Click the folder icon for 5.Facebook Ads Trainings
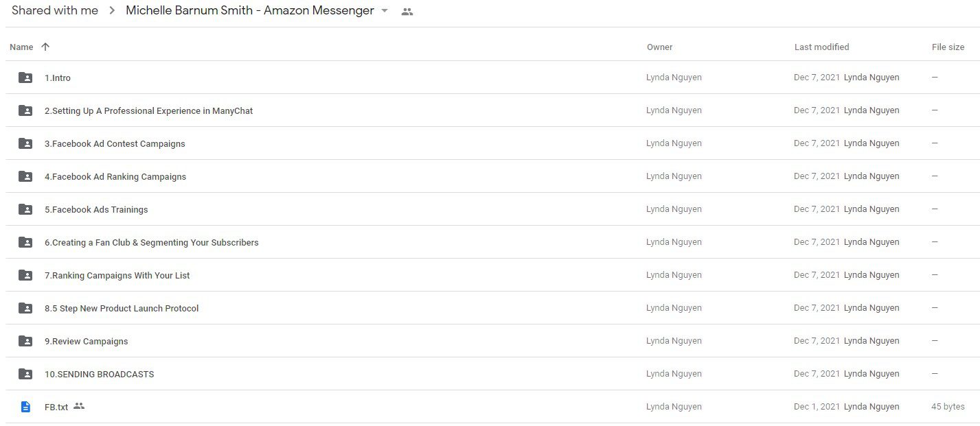Image resolution: width=980 pixels, height=426 pixels. coord(25,209)
